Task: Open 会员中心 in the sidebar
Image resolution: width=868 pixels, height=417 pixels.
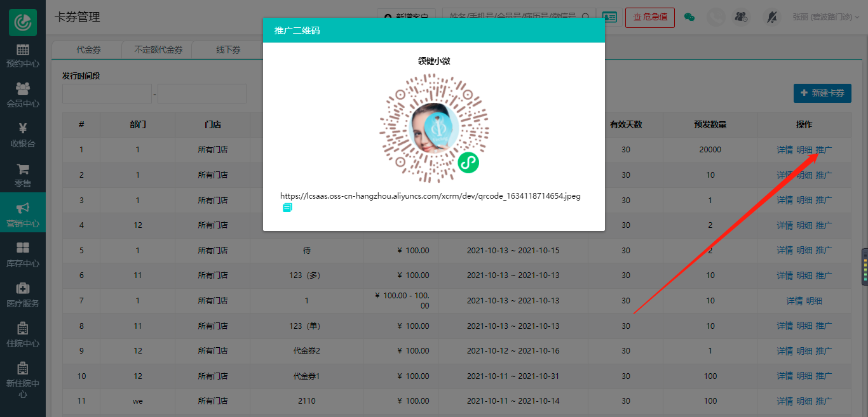Action: (x=23, y=96)
